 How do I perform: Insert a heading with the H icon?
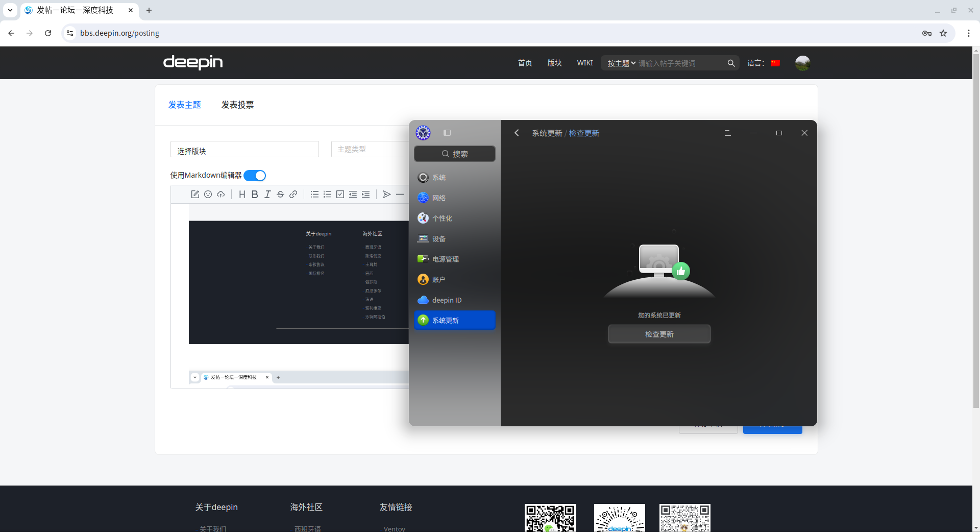[x=242, y=195]
